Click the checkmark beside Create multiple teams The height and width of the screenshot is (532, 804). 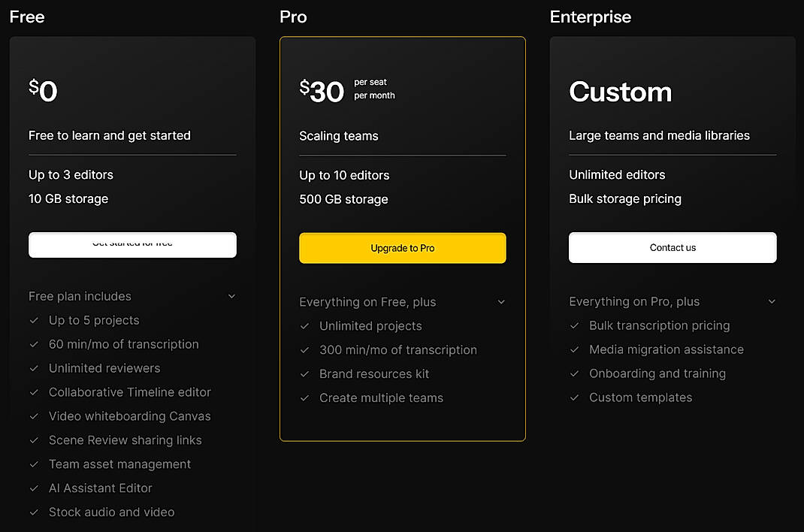304,397
